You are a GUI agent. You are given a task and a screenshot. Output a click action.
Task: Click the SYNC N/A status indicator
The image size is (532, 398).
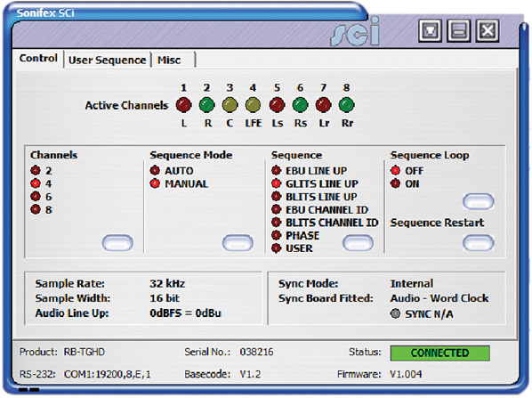click(395, 313)
